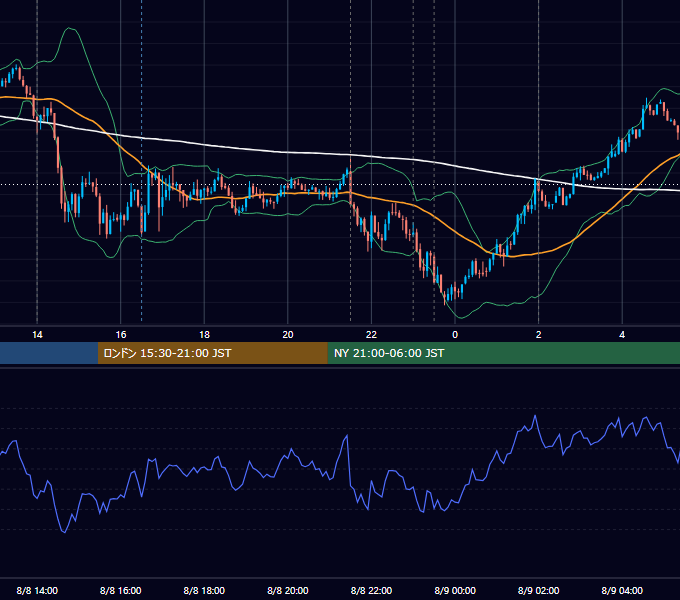Click the blue session bar left of ロンドン
Image resolution: width=680 pixels, height=600 pixels.
[x=49, y=353]
